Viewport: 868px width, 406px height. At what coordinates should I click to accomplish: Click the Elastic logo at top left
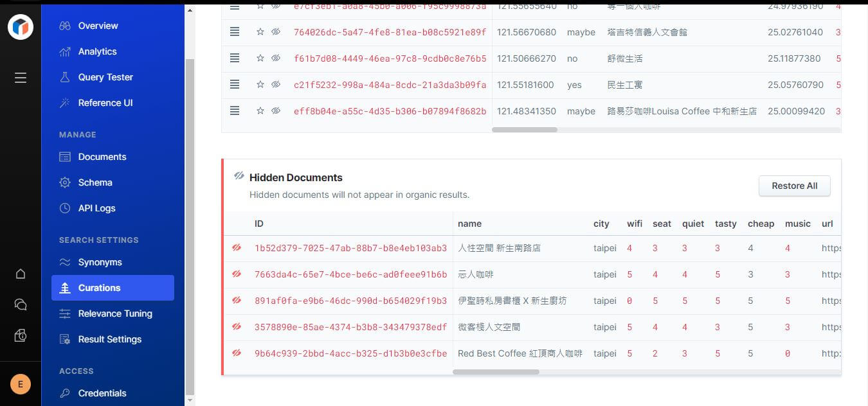[20, 27]
